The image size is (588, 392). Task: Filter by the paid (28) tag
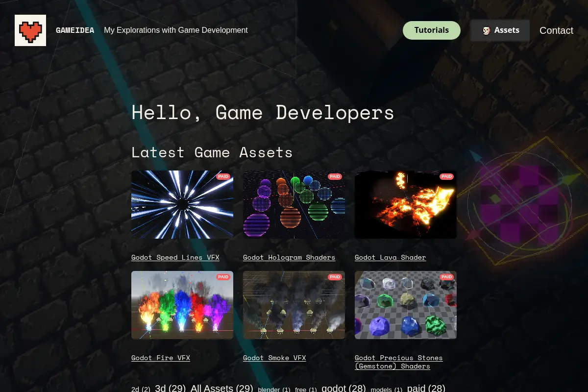tap(426, 388)
